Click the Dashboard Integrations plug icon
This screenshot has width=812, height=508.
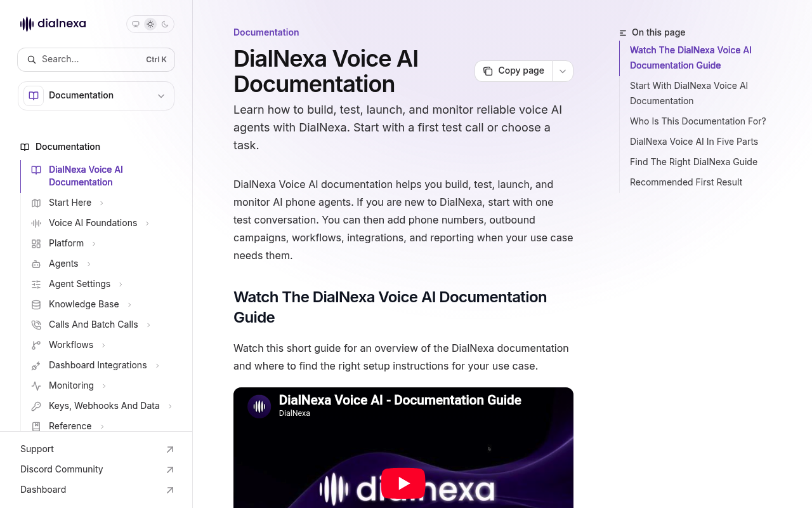click(36, 365)
